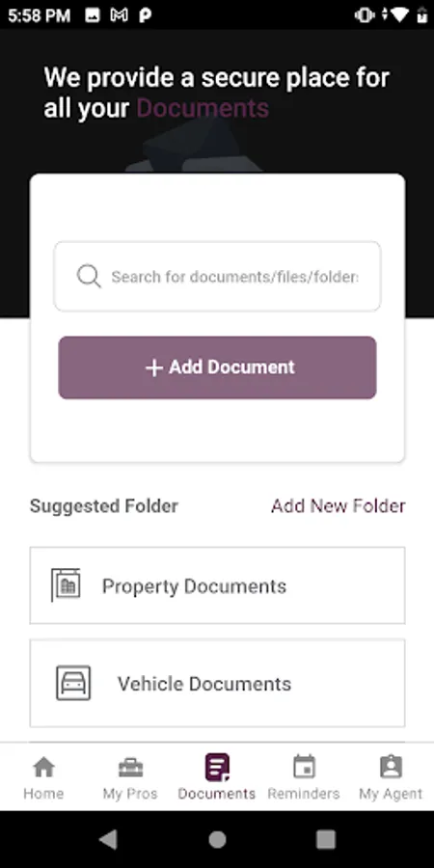Tap the My Agent badge icon
This screenshot has height=868, width=434.
click(391, 768)
